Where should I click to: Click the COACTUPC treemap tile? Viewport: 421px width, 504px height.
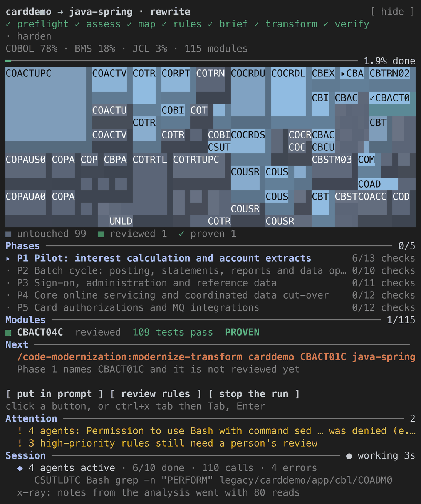coord(46,104)
